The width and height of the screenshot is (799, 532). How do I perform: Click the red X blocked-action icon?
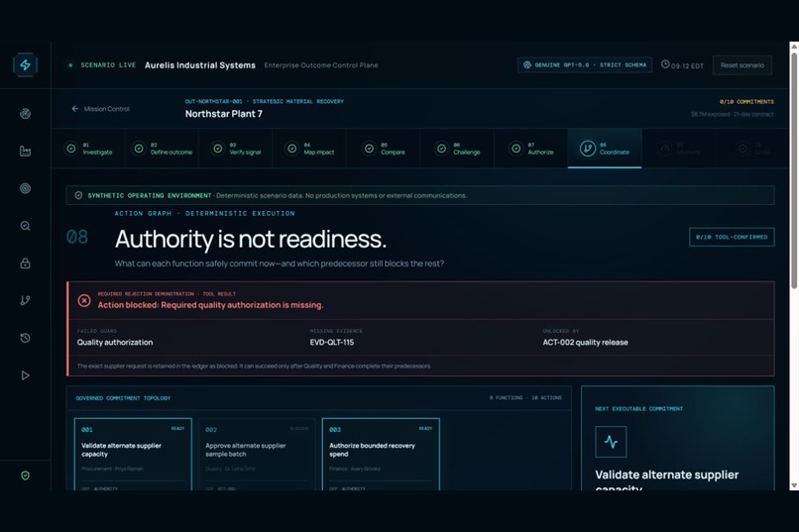(x=84, y=300)
